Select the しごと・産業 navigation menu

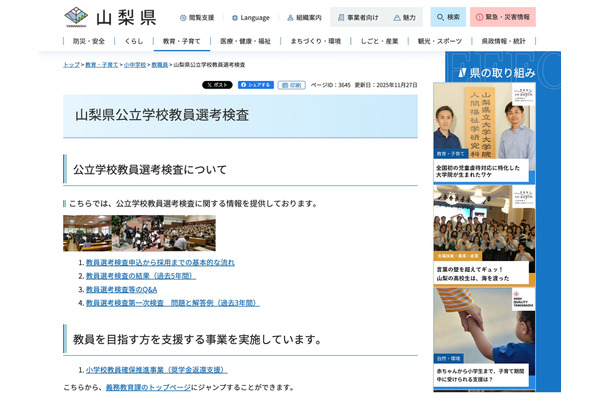click(x=379, y=41)
